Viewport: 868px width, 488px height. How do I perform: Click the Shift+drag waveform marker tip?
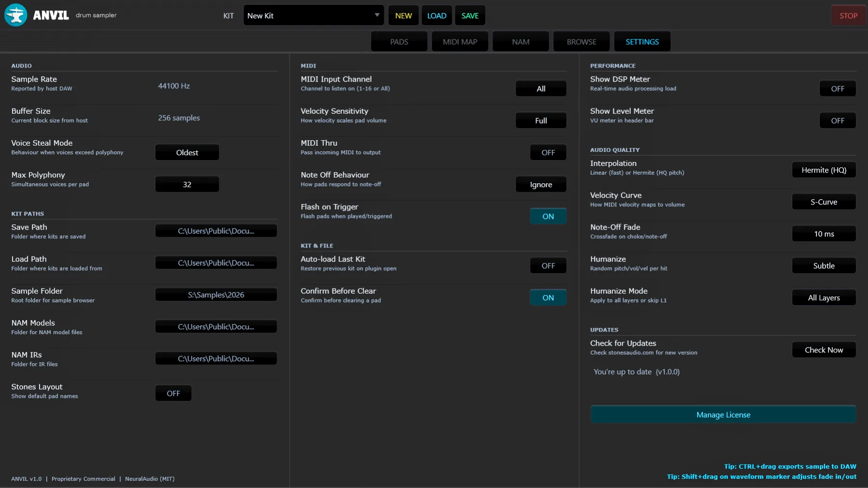point(762,476)
